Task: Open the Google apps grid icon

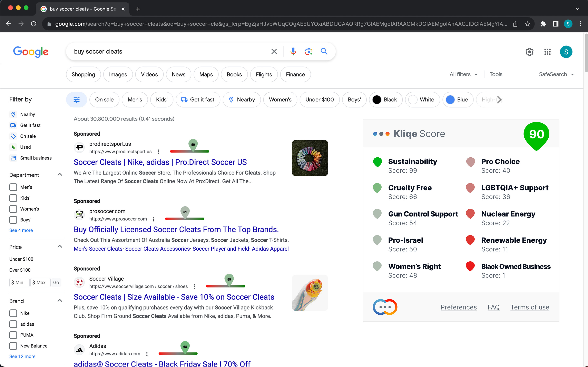Action: [547, 52]
